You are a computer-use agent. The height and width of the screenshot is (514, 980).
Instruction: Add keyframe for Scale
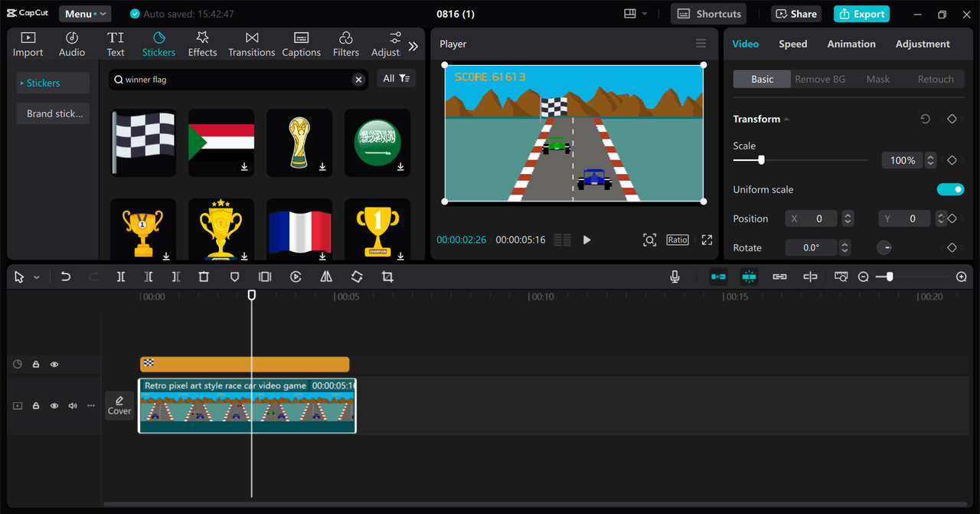952,160
